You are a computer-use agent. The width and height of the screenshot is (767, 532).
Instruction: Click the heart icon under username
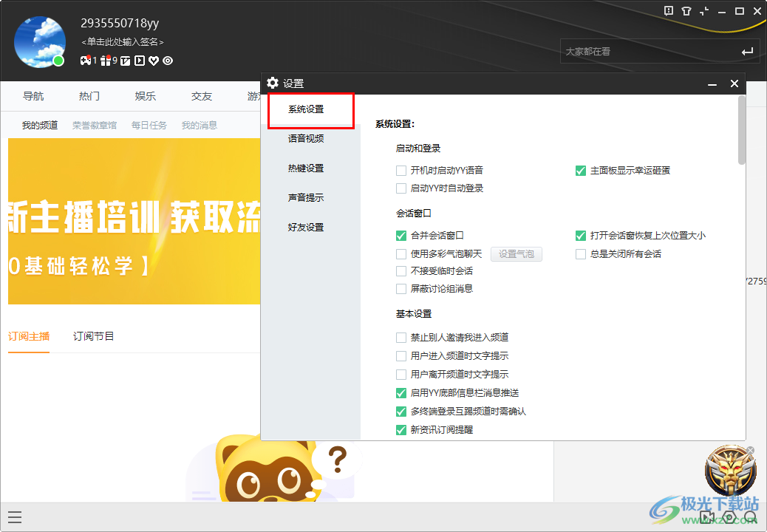(154, 61)
